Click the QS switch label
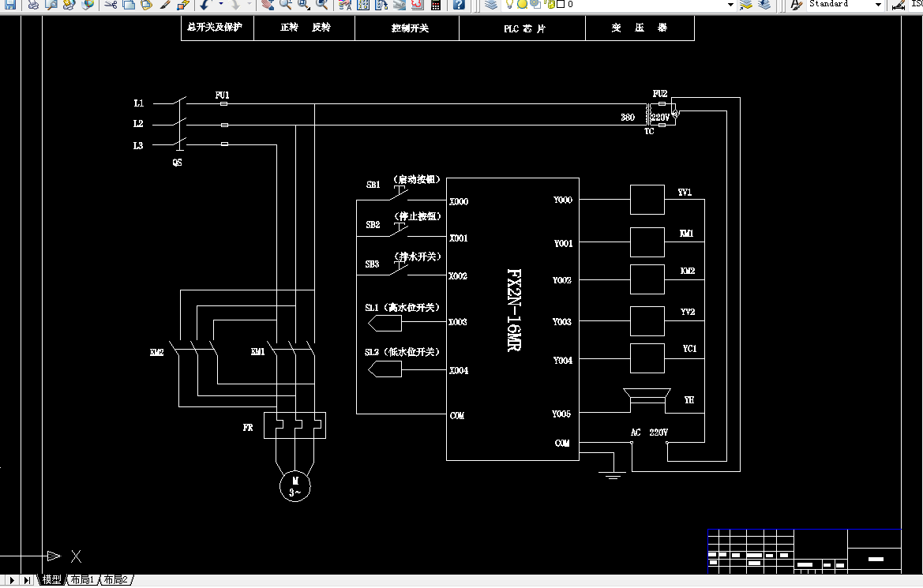Viewport: 923px width, 588px height. coord(177,163)
